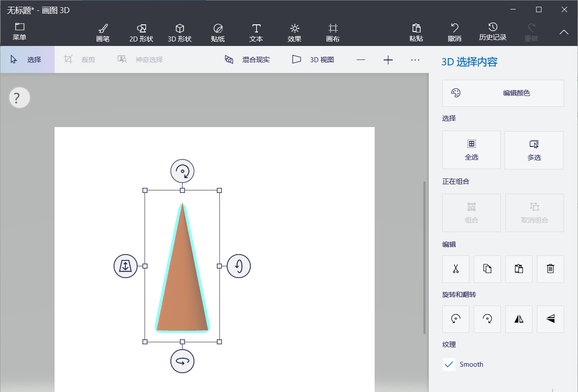This screenshot has width=578, height=392.
Task: Rotate the cone right (clockwise) icon
Action: [x=487, y=319]
